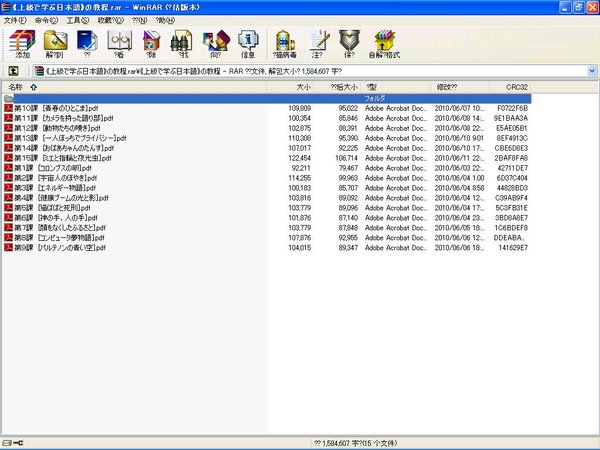600x450 pixels.
Task: Click the Delete toolbar icon
Action: coord(153,43)
